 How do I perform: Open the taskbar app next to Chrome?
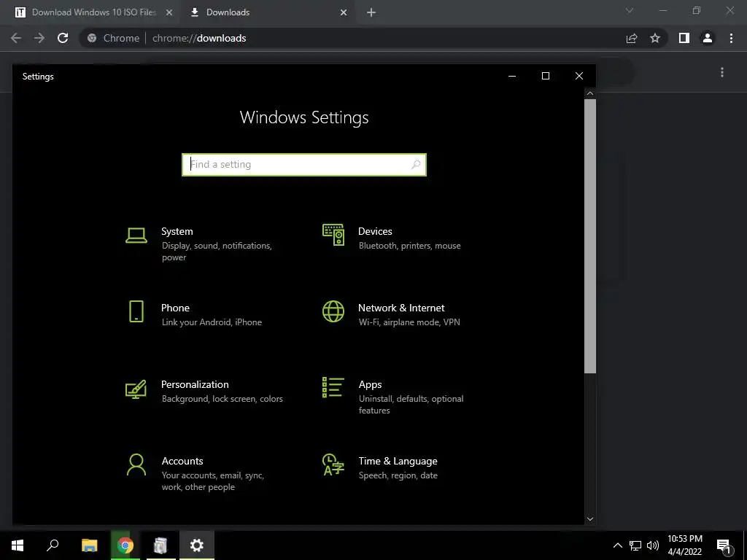(x=161, y=545)
